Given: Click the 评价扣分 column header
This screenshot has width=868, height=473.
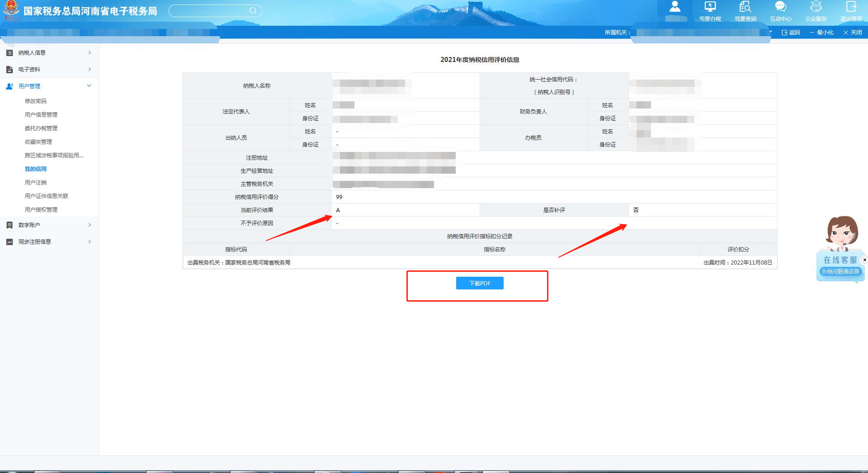Looking at the screenshot, I should point(738,250).
